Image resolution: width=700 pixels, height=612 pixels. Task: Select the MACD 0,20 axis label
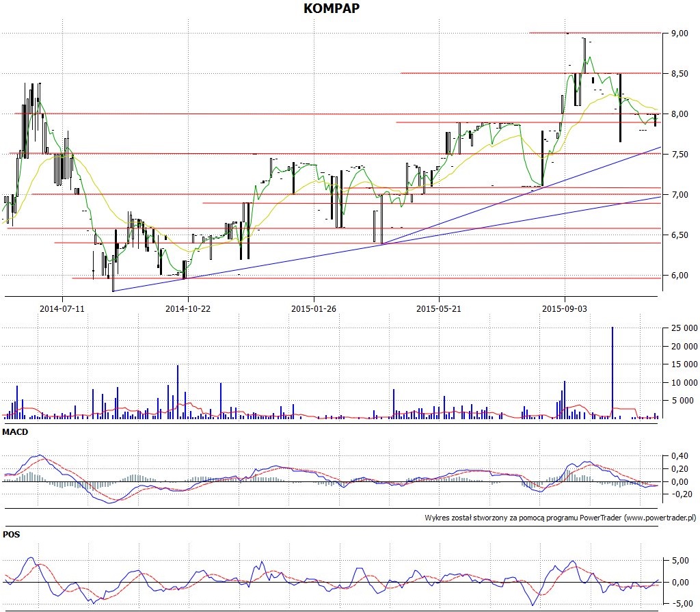[679, 468]
